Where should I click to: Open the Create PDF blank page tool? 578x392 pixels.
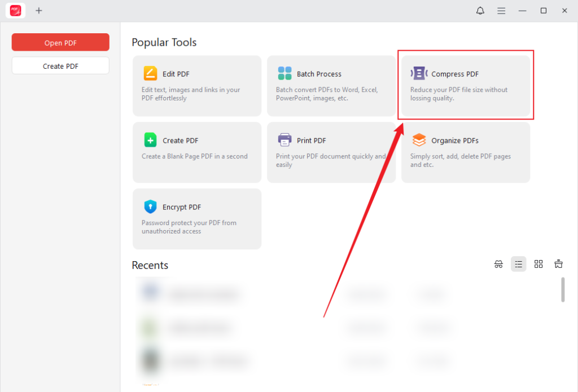pos(196,151)
